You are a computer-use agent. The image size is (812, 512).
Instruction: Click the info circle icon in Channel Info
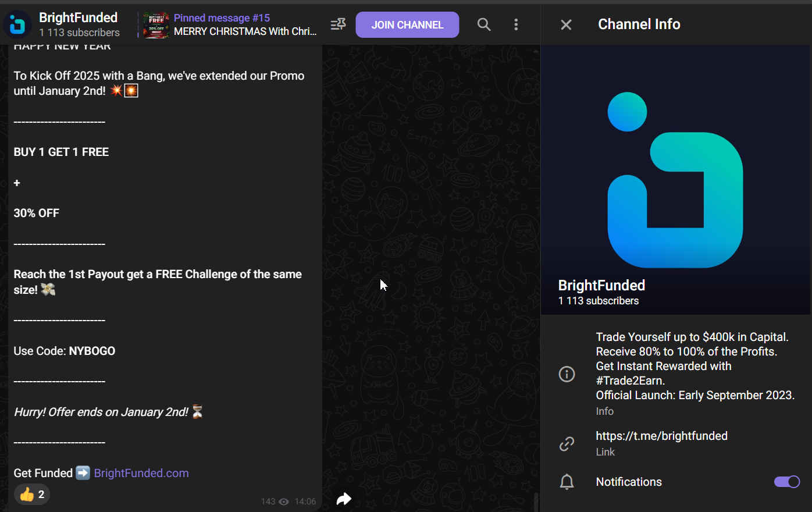567,374
